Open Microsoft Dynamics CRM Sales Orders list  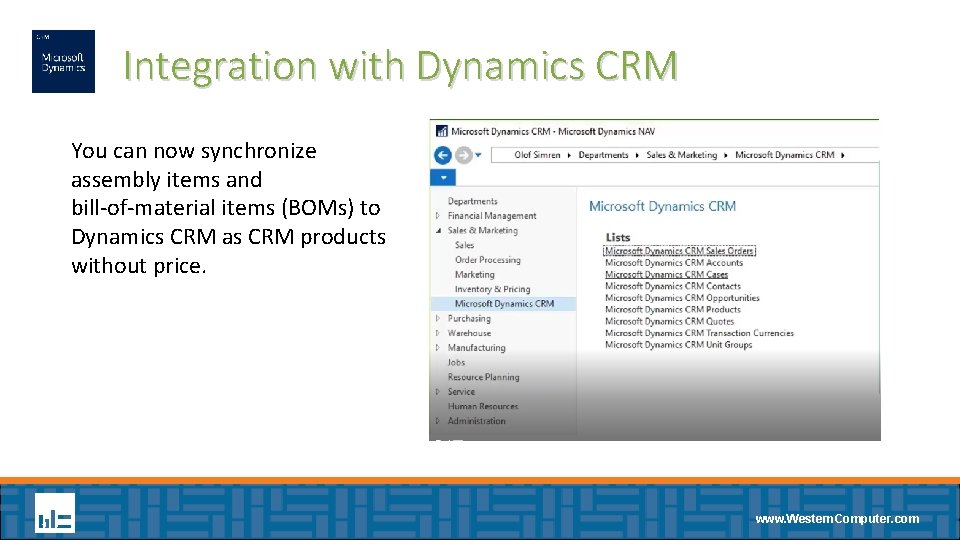tap(679, 251)
